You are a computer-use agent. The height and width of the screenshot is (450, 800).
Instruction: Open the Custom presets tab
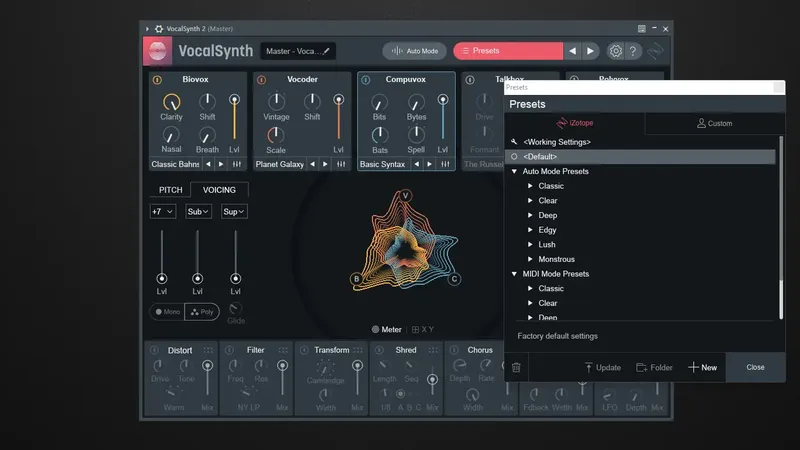pos(714,123)
